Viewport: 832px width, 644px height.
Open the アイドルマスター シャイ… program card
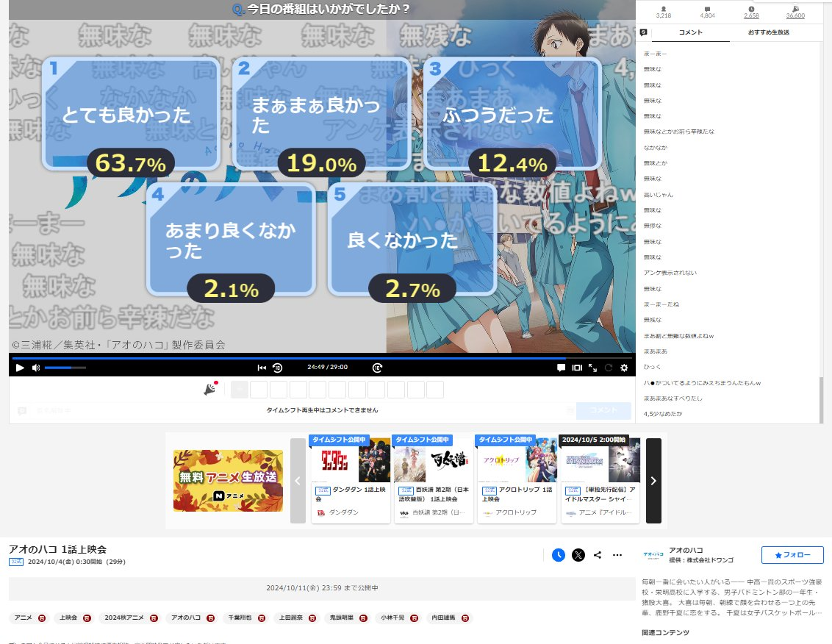point(600,481)
